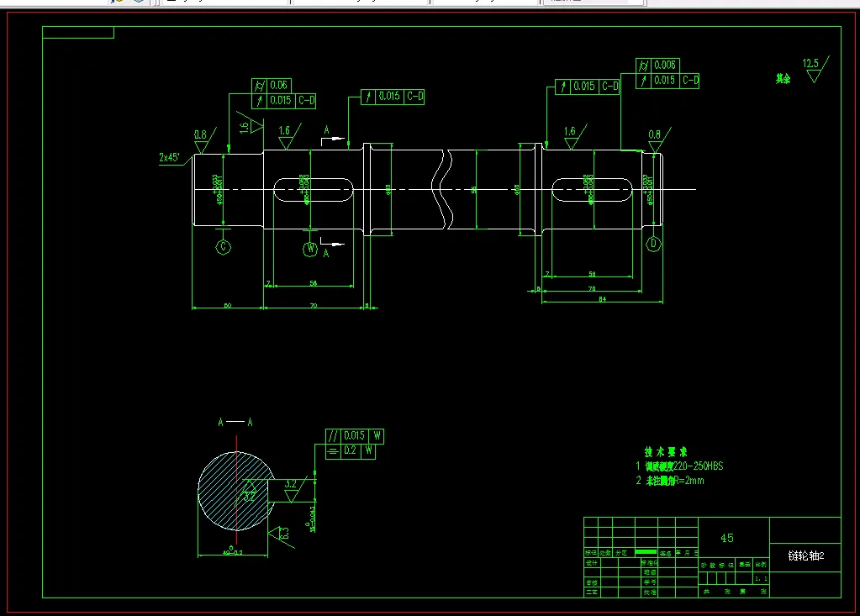Image resolution: width=860 pixels, height=616 pixels.
Task: Click the 3.2 roughness symbol right of section
Action: 296,489
